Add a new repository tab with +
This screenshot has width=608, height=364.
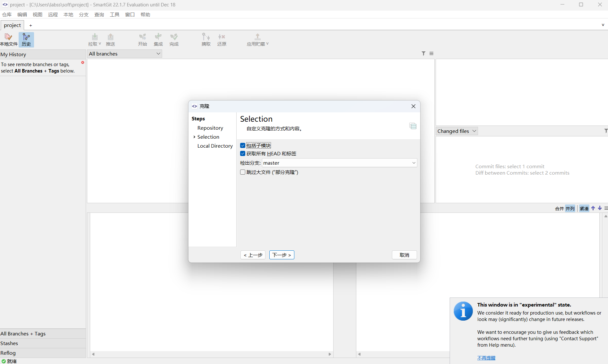click(x=31, y=25)
